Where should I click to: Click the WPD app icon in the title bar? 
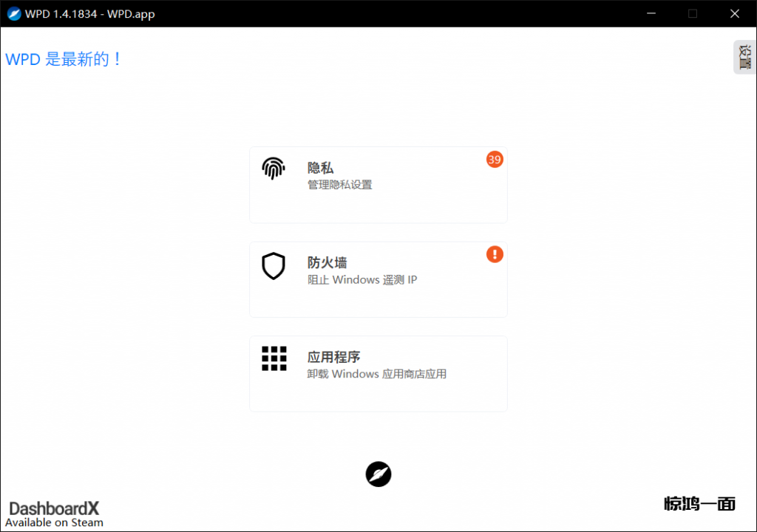click(x=13, y=13)
